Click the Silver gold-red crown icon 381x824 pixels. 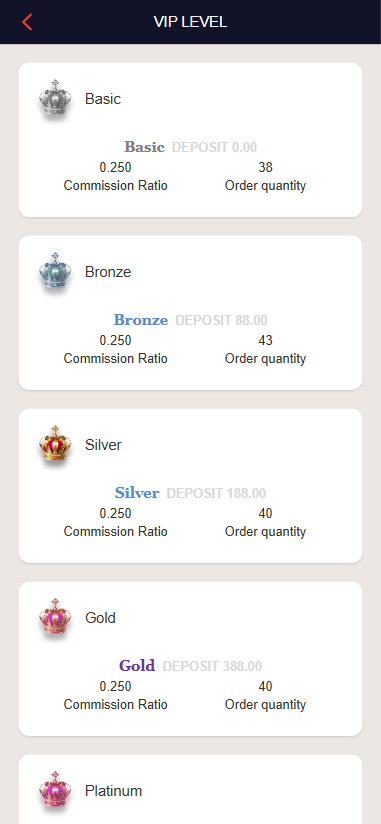(x=55, y=444)
